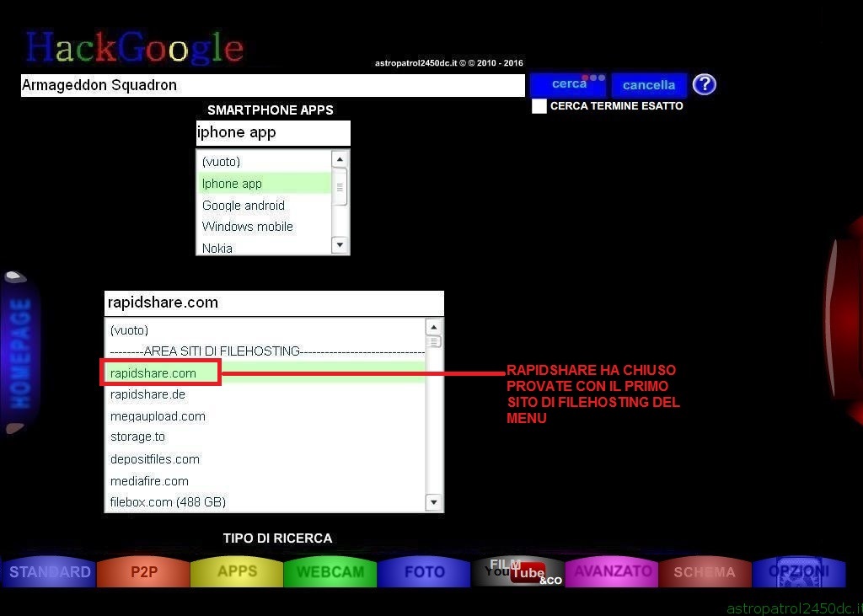Select filebox.com (488 GB) entry

pyautogui.click(x=265, y=501)
